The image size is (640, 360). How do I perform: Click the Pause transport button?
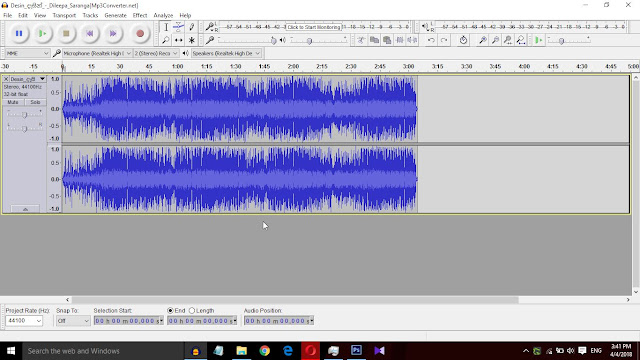tap(19, 33)
